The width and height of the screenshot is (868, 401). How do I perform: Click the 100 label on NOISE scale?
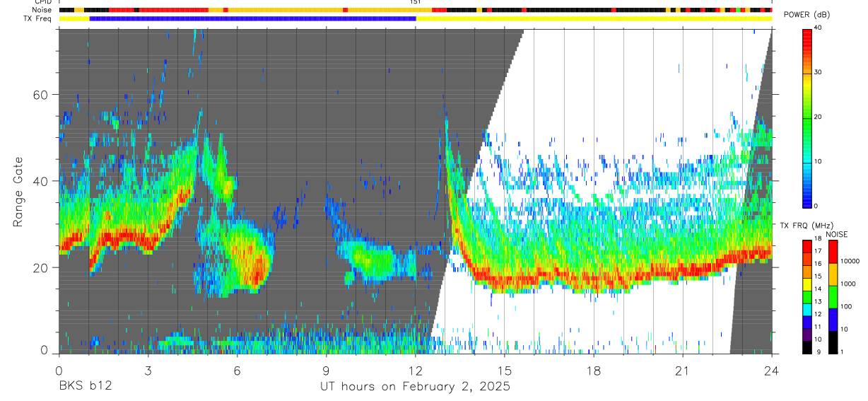point(846,307)
